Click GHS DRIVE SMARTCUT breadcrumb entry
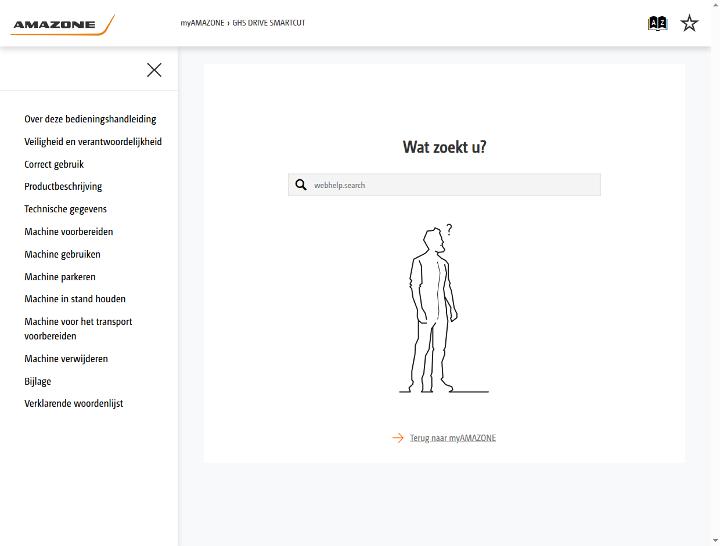720x546 pixels. point(269,23)
